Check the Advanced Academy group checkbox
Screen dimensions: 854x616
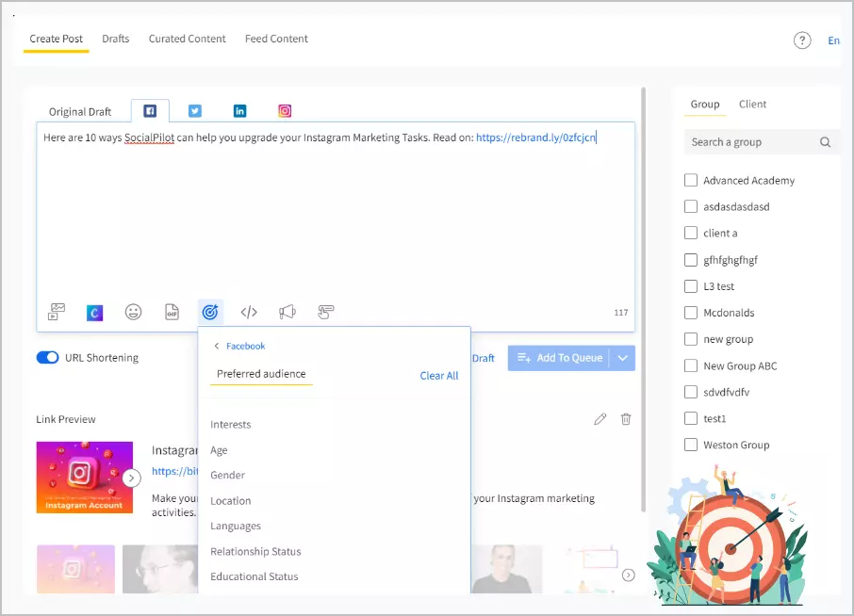[691, 180]
